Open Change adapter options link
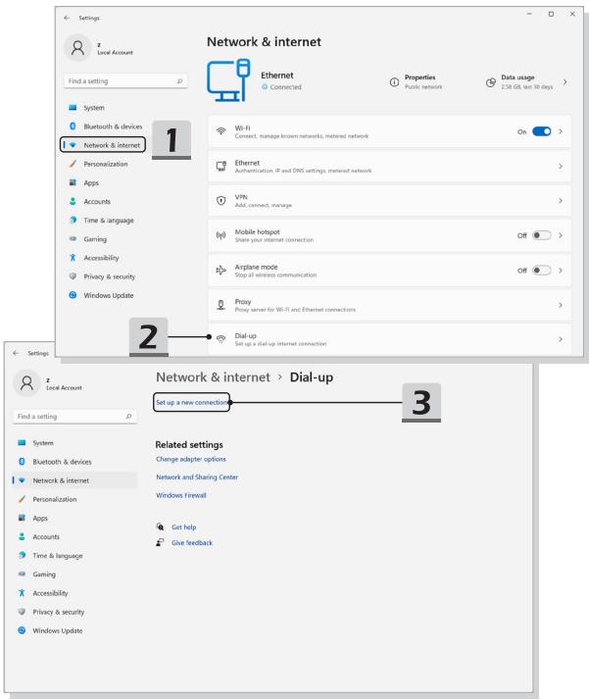 click(190, 459)
